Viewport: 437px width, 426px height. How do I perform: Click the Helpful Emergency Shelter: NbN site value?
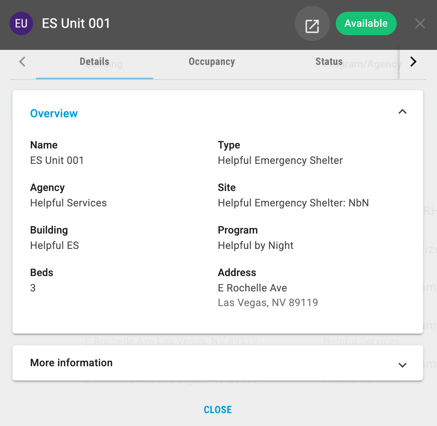pyautogui.click(x=293, y=203)
